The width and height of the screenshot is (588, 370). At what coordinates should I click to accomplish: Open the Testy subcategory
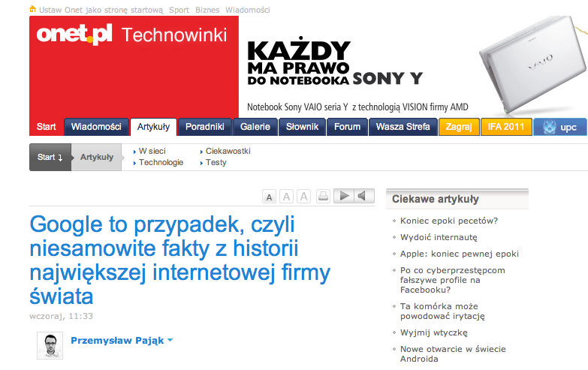(x=216, y=162)
